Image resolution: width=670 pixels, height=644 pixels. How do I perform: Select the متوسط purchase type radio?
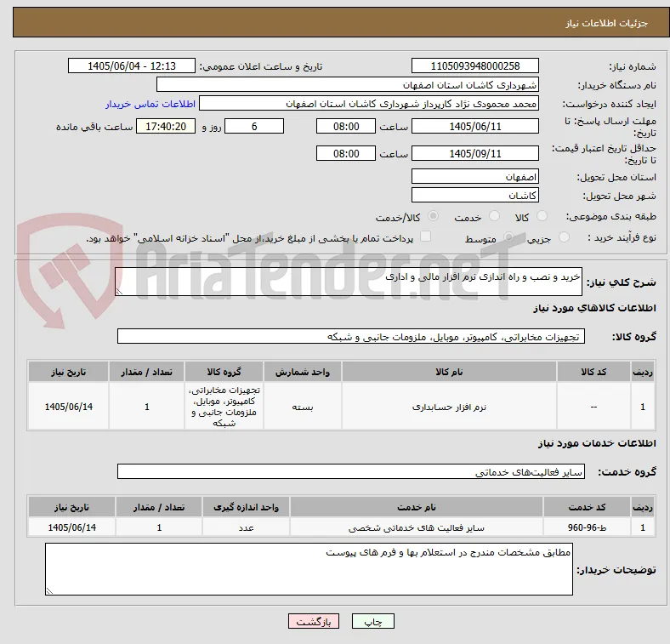tap(508, 237)
